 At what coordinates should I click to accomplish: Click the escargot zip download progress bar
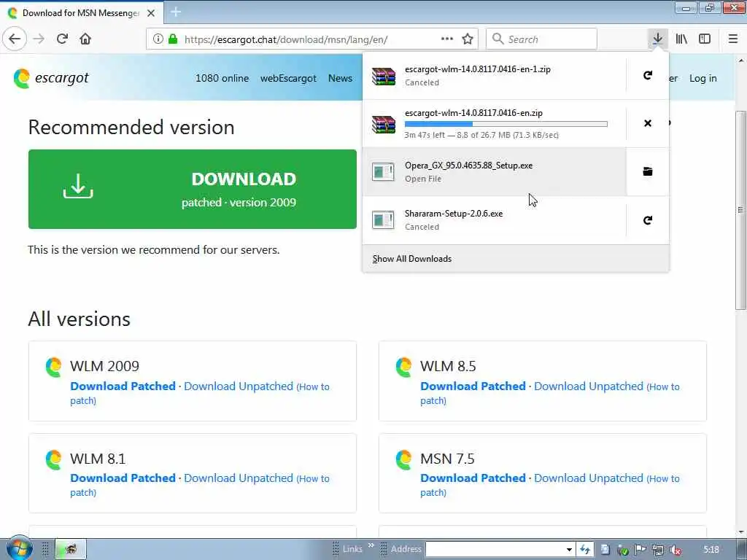[506, 124]
